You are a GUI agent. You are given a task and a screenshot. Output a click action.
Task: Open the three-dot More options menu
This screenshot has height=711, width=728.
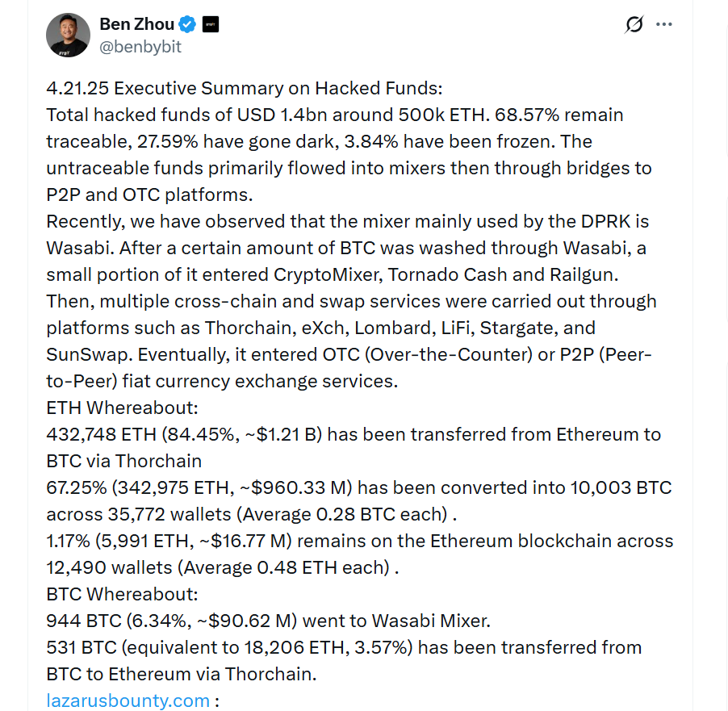click(664, 24)
